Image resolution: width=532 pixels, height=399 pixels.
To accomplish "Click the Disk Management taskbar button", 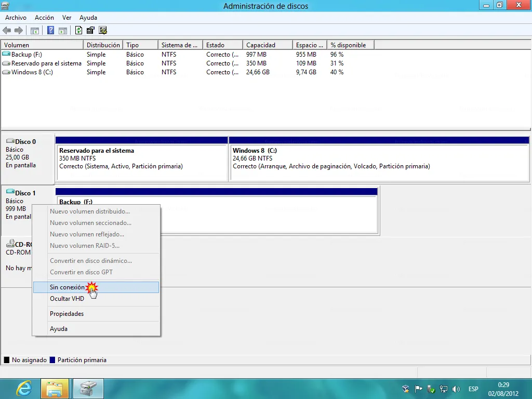I will click(88, 389).
